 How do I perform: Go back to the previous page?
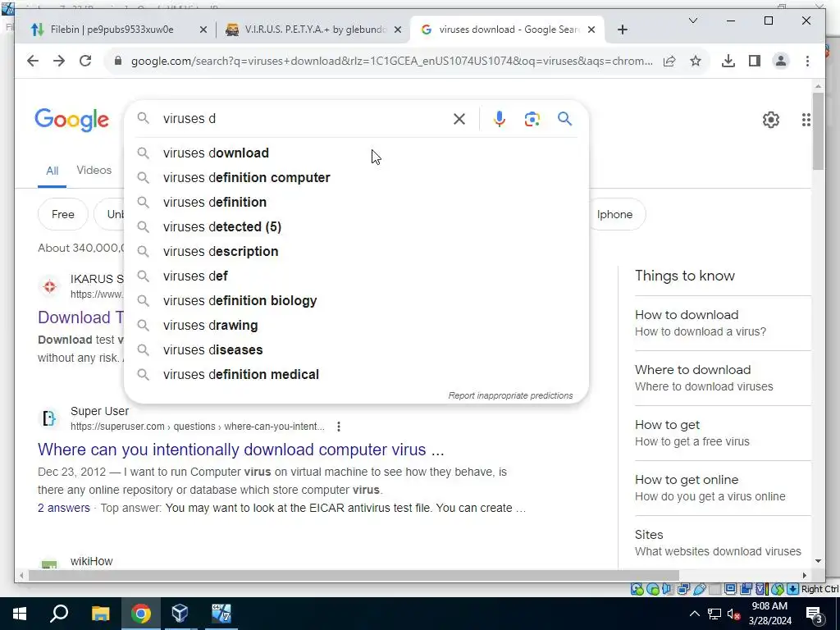33,61
